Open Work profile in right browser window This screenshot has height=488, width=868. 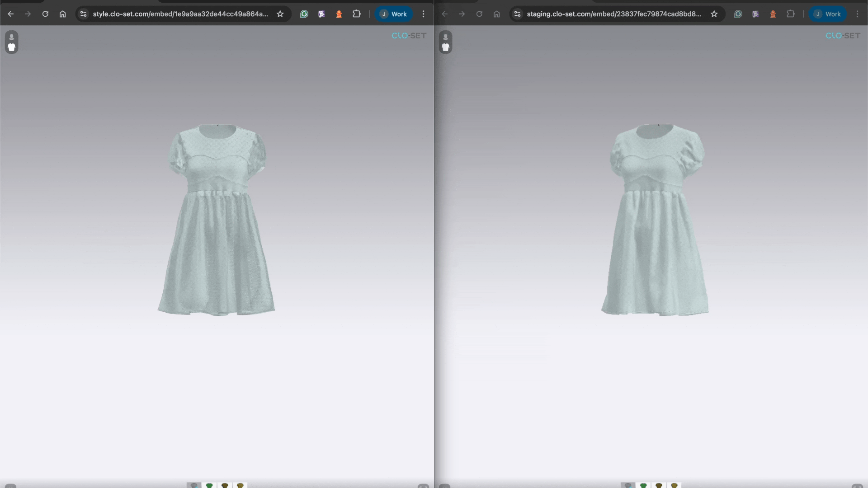click(x=827, y=14)
